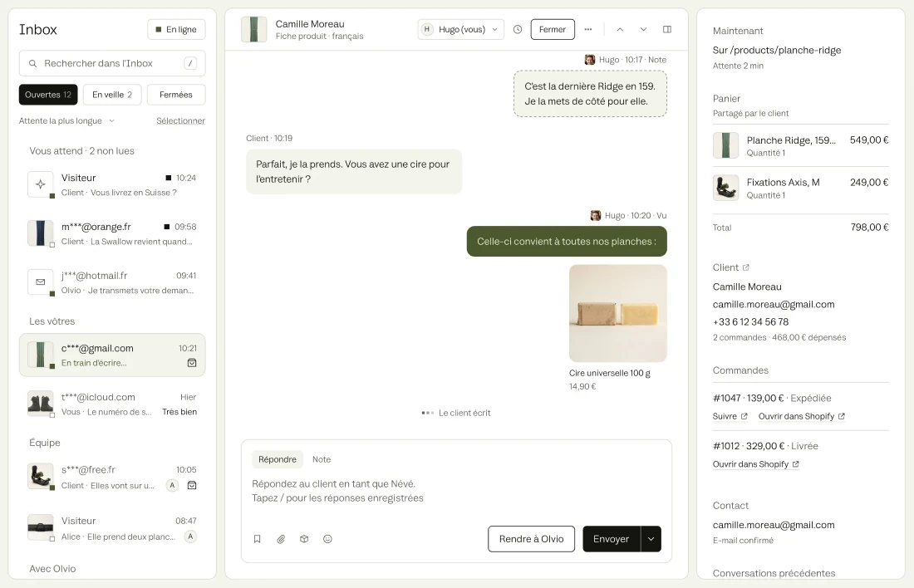
Task: Open the j***@hotmail.fr conversation
Action: pyautogui.click(x=112, y=282)
